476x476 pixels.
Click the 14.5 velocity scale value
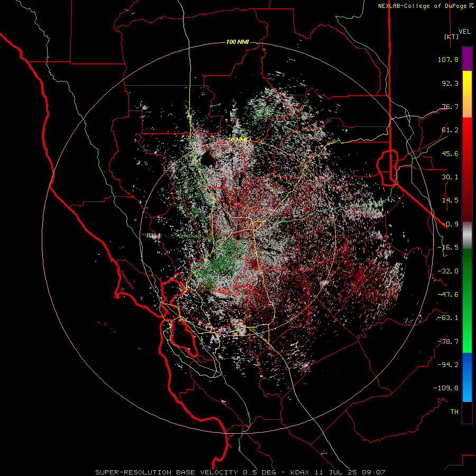450,200
